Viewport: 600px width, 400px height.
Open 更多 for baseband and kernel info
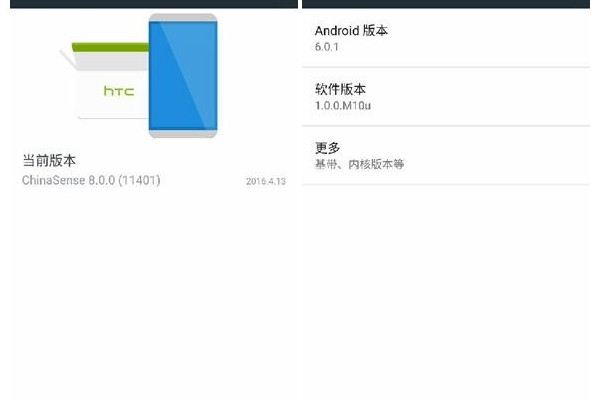coord(446,155)
